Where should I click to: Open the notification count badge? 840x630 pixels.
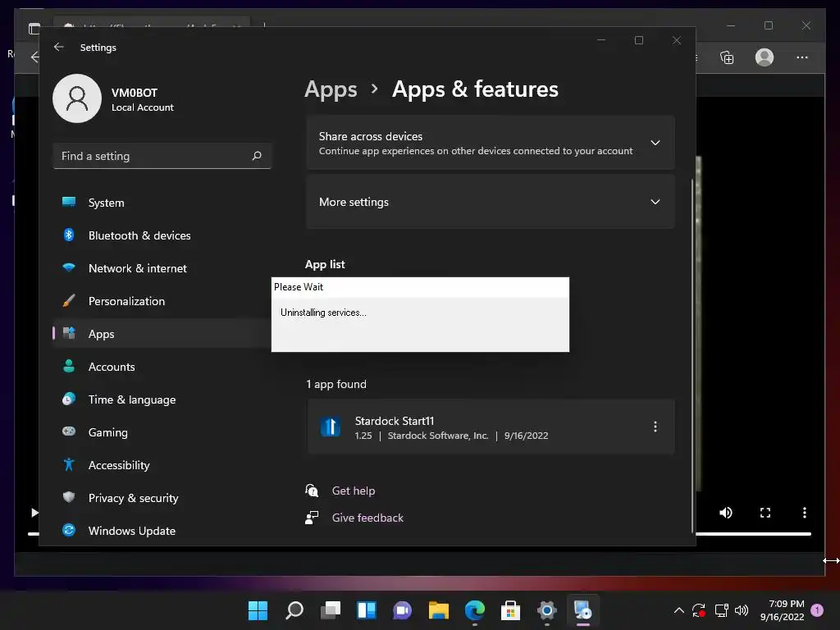click(817, 609)
